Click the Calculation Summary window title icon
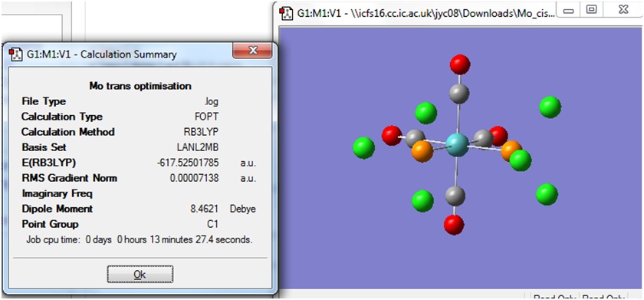Screen dimensions: 644x300 click(x=16, y=54)
